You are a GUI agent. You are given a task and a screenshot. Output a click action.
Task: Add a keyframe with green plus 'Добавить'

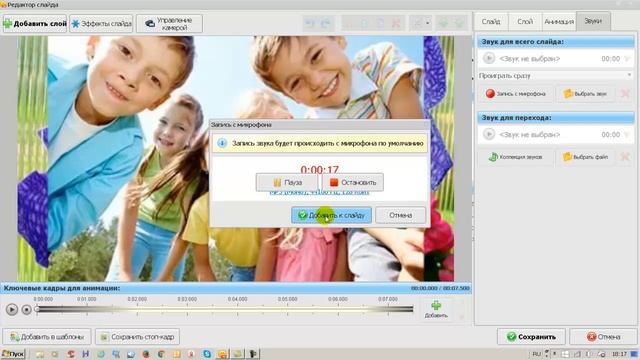(x=436, y=309)
